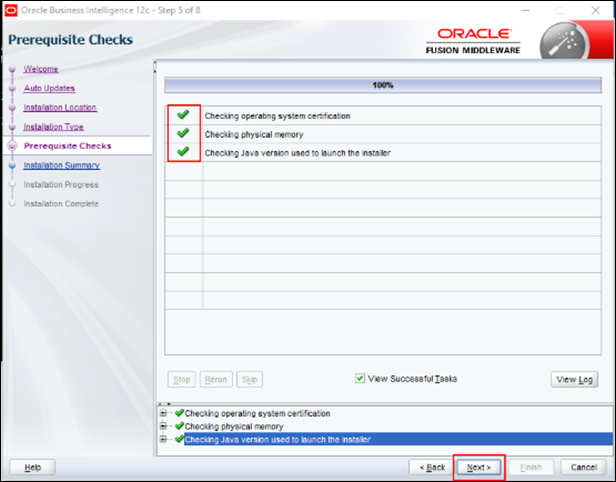Viewport: 616px width, 482px height.
Task: Go to the Welcome step
Action: (x=41, y=69)
